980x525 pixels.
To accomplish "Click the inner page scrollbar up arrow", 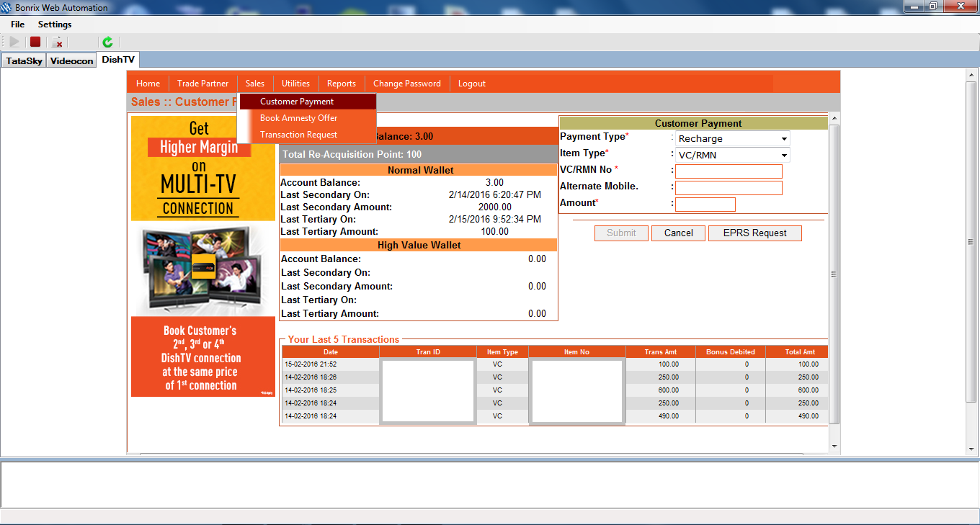I will [834, 119].
